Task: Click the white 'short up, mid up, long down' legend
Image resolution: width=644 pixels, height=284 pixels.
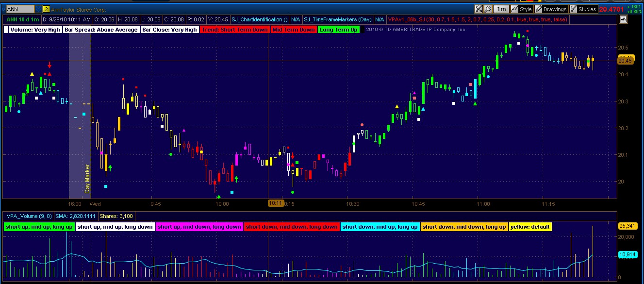Action: coord(115,227)
